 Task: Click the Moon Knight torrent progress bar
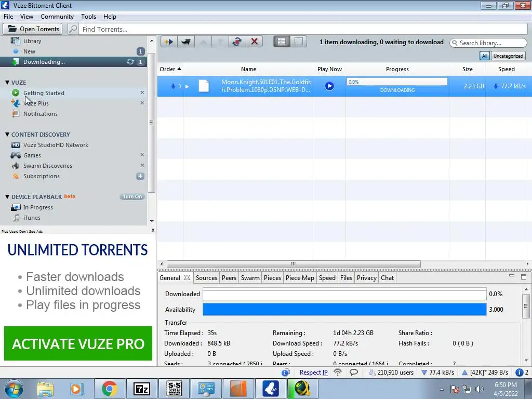tap(397, 82)
